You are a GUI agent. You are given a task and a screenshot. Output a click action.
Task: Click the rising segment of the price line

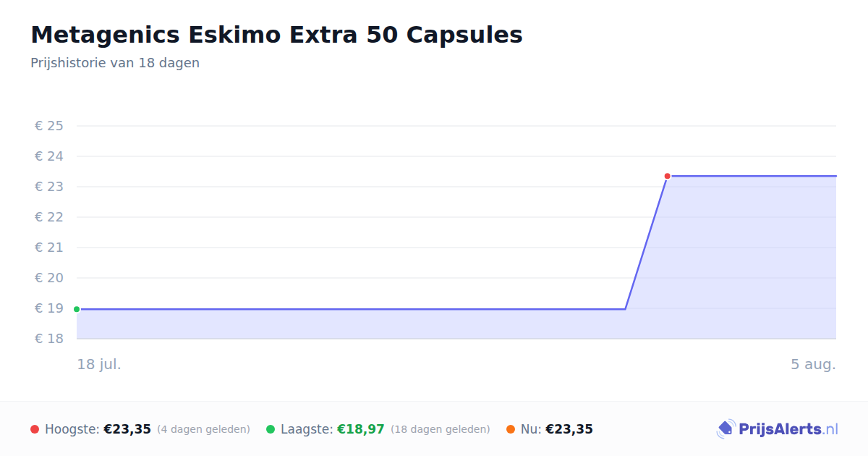(646, 242)
